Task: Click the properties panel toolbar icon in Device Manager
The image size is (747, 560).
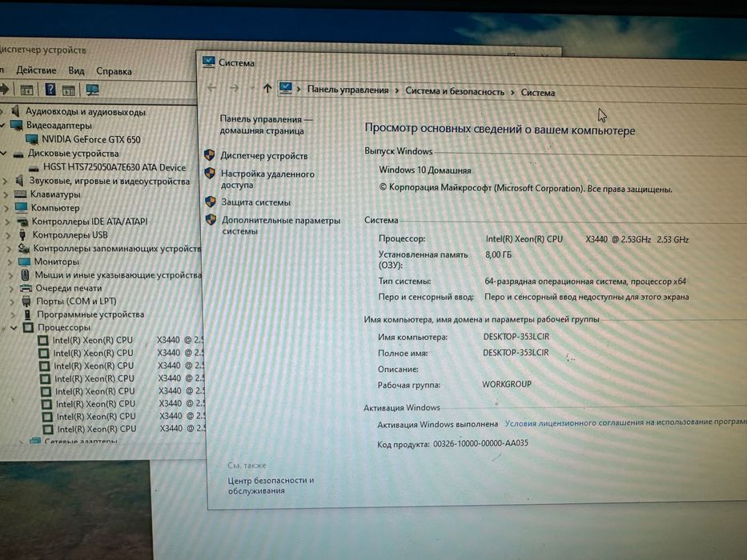Action: (26, 89)
